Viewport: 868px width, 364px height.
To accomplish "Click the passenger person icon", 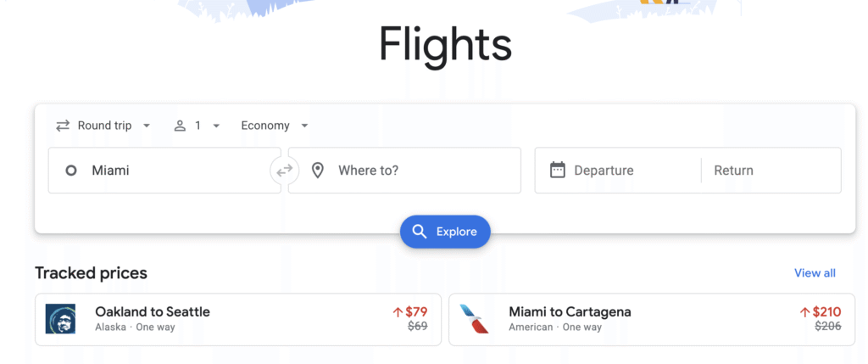I will pyautogui.click(x=180, y=126).
